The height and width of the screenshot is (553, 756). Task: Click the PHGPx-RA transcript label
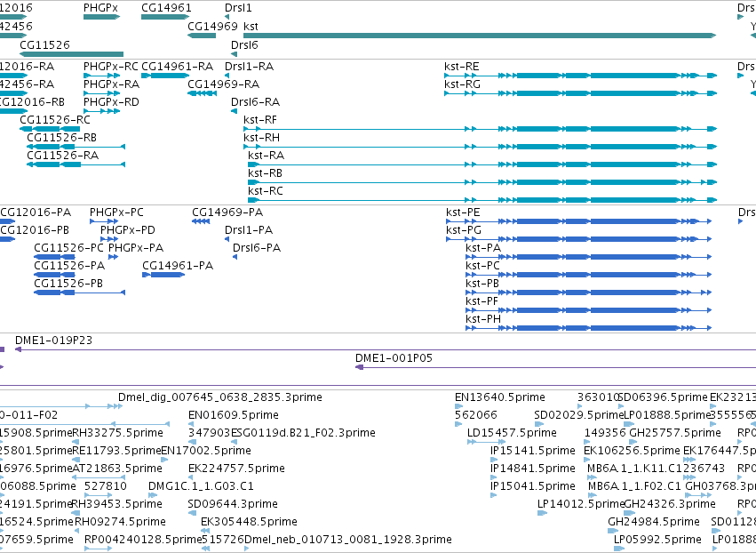(111, 84)
